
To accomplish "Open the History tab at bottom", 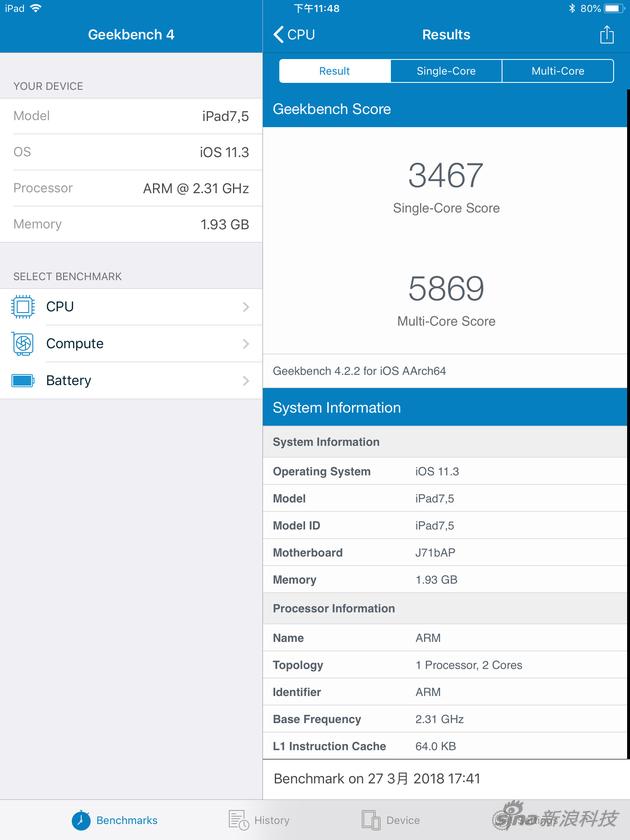I will tap(259, 820).
